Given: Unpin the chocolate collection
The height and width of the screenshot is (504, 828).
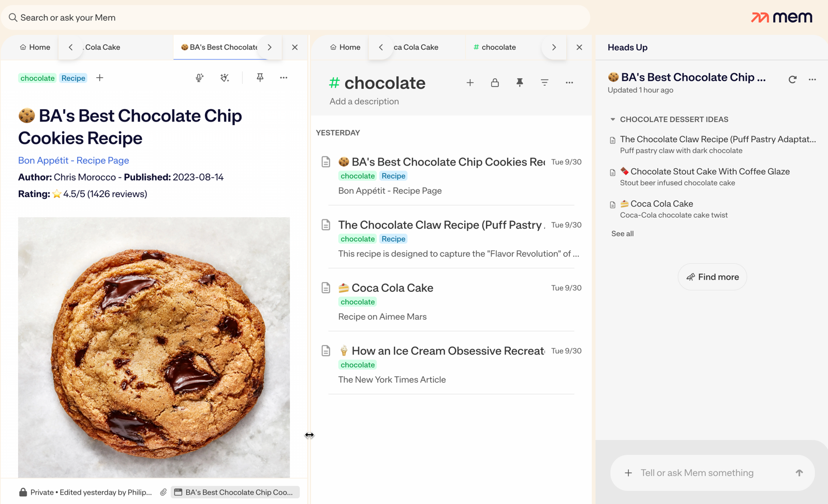Looking at the screenshot, I should (x=520, y=82).
